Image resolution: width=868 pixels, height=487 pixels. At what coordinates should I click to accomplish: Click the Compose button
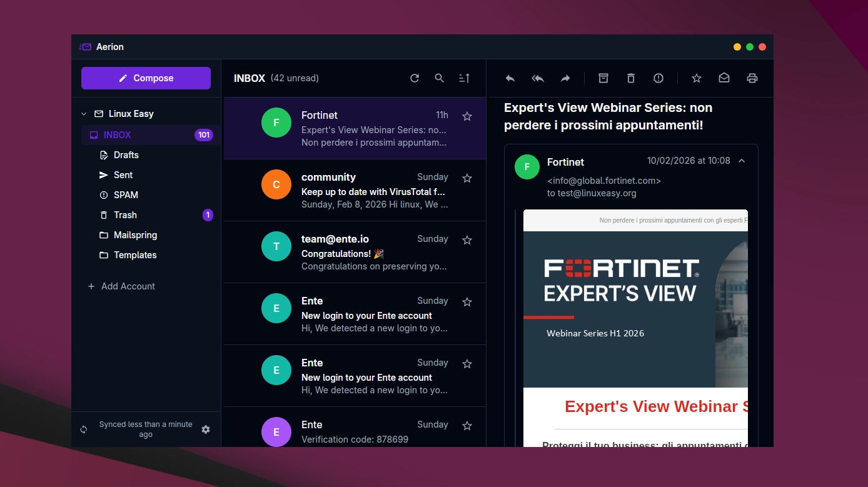146,78
